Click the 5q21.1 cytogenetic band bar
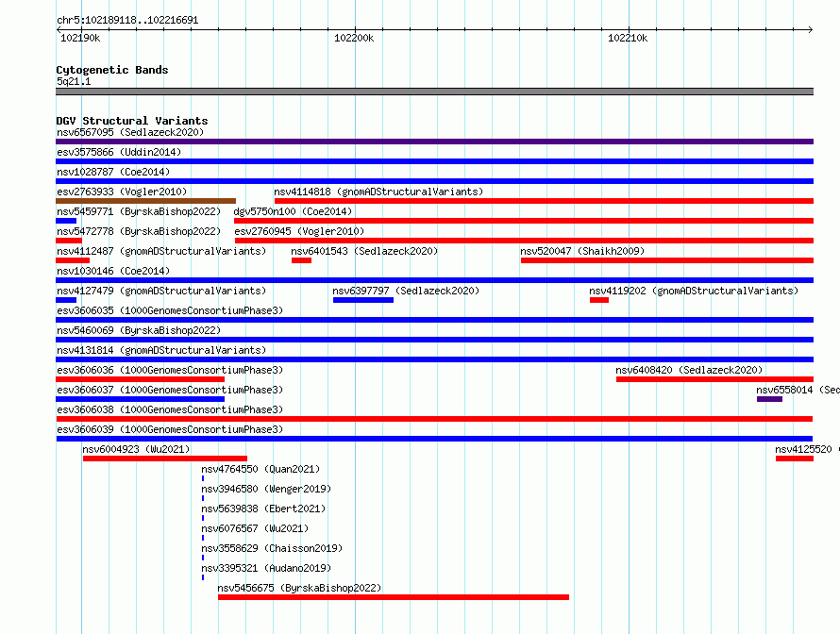The width and height of the screenshot is (840, 634). coord(434,92)
